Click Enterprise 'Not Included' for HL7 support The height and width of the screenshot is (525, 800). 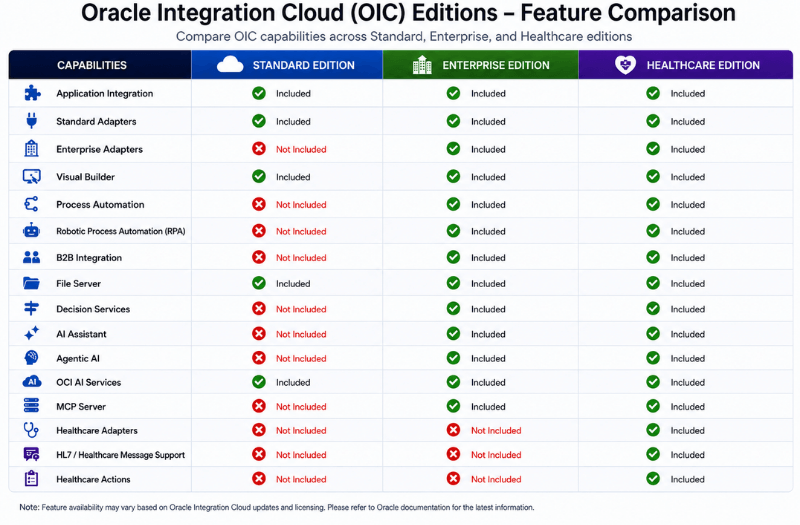click(496, 455)
